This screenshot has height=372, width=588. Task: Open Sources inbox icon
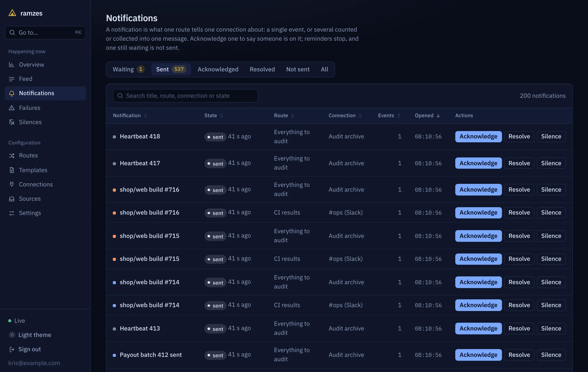click(x=11, y=199)
